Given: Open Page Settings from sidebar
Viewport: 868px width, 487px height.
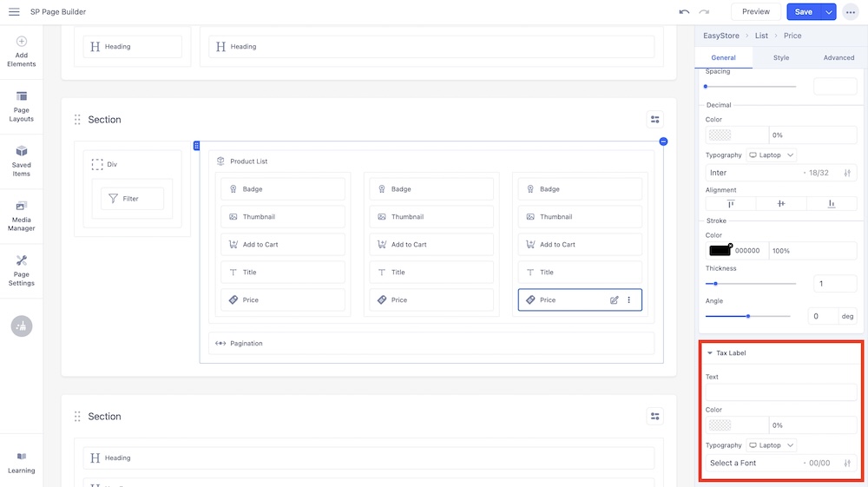Looking at the screenshot, I should point(22,270).
